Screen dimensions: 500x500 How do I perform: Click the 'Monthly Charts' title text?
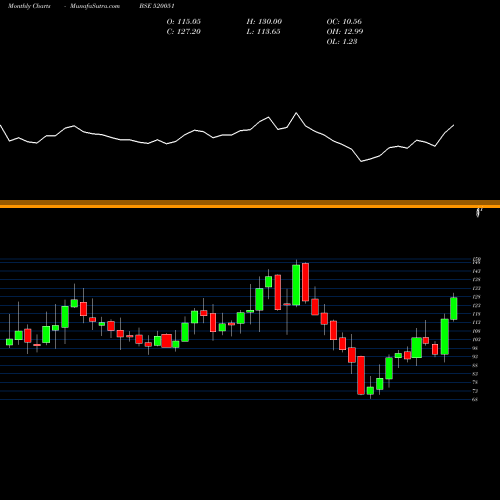[x=29, y=6]
